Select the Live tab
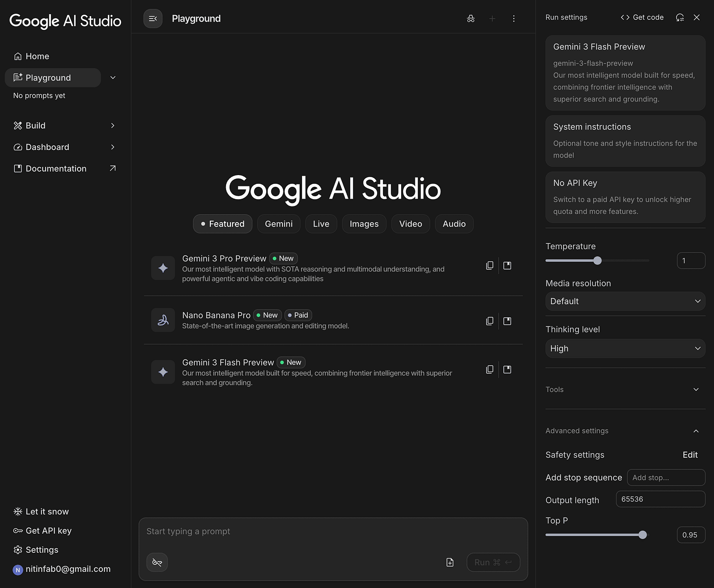714x588 pixels. (321, 224)
